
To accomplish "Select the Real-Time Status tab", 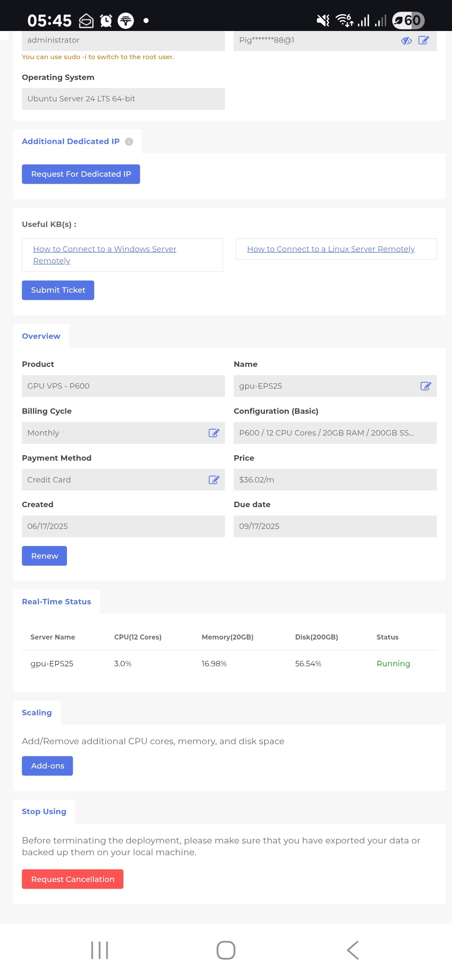I will (x=56, y=602).
